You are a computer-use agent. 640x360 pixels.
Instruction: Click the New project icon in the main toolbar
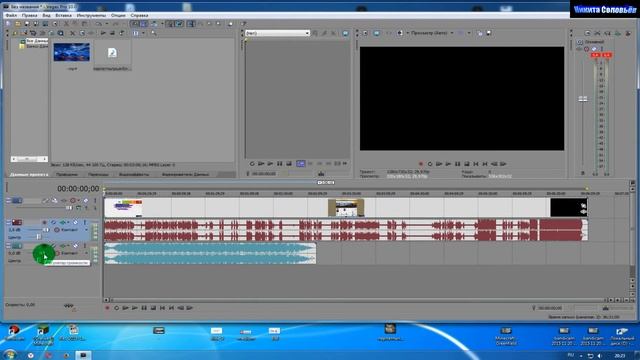pyautogui.click(x=8, y=24)
